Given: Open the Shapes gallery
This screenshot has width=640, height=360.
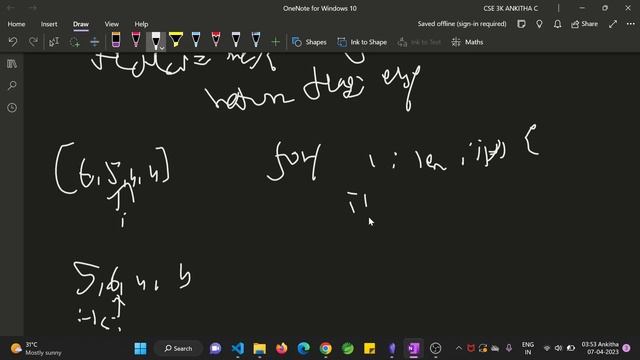Looking at the screenshot, I should 309,42.
